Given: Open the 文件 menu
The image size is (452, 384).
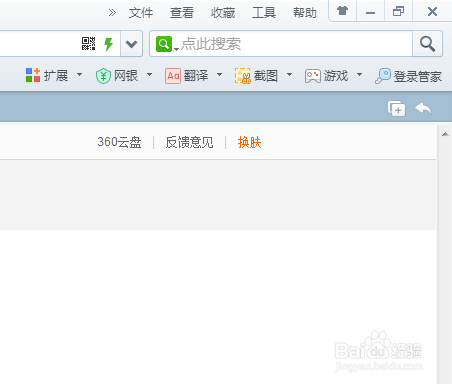Looking at the screenshot, I should click(x=141, y=13).
